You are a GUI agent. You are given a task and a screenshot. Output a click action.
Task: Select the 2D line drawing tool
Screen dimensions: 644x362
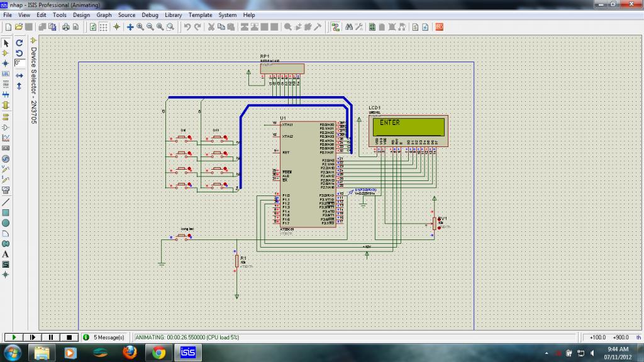click(x=6, y=202)
